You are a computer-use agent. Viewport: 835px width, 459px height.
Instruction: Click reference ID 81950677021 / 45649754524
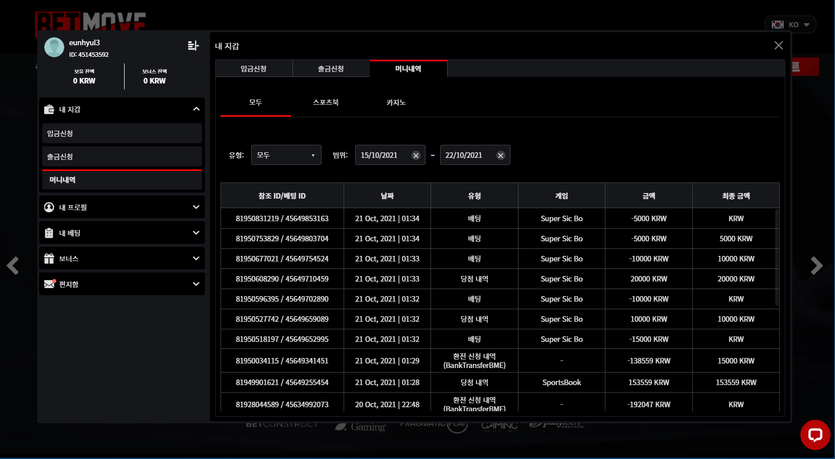tap(282, 259)
